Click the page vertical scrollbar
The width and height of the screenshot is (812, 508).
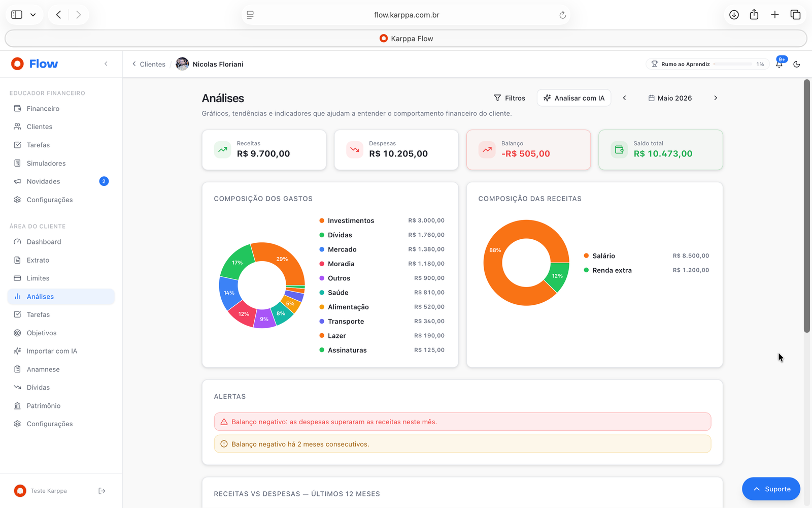tap(807, 206)
